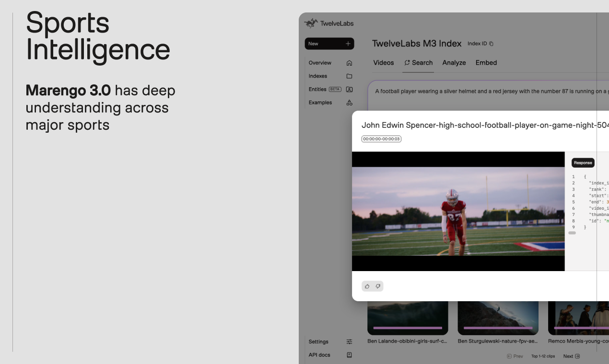Click the Embed tab link
The image size is (609, 364).
click(486, 63)
